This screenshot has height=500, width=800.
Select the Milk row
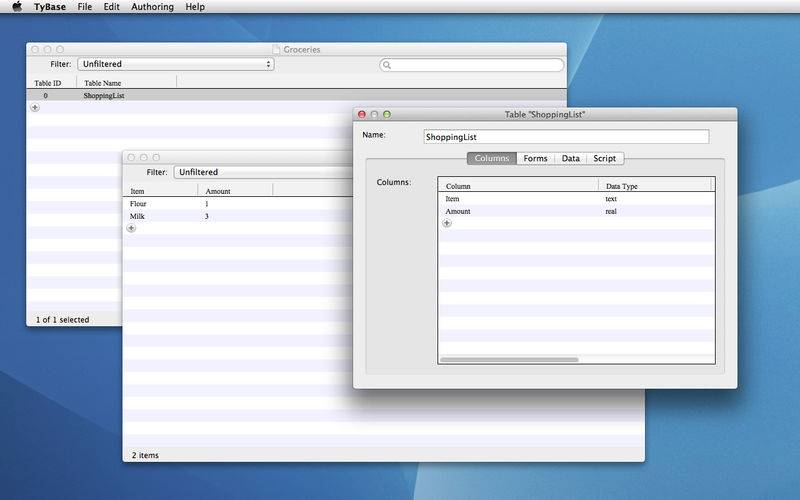click(x=238, y=216)
